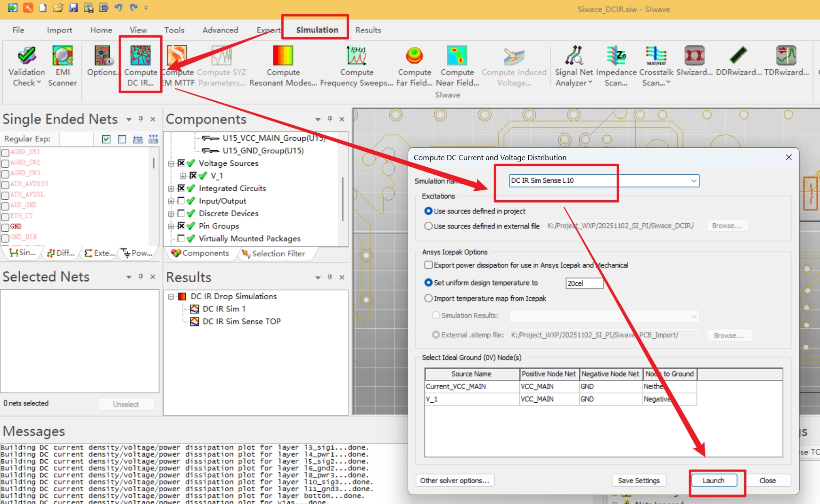Toggle Virtually Mounted Packages checkbox
Screen dimensions: 820x504
tap(181, 238)
